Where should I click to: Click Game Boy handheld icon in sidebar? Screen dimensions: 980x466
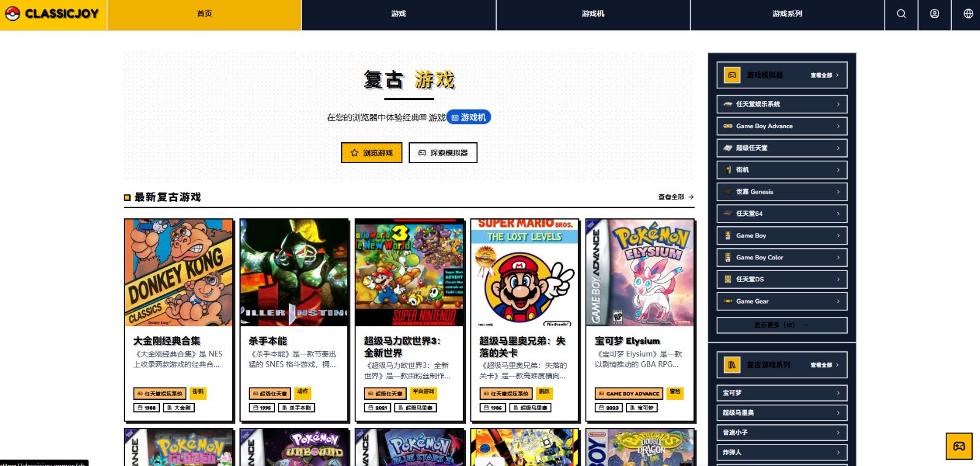728,235
